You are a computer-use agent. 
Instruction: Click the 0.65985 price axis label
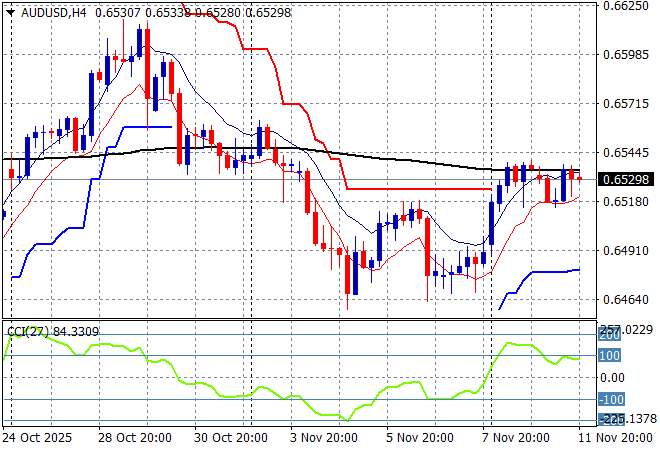626,55
